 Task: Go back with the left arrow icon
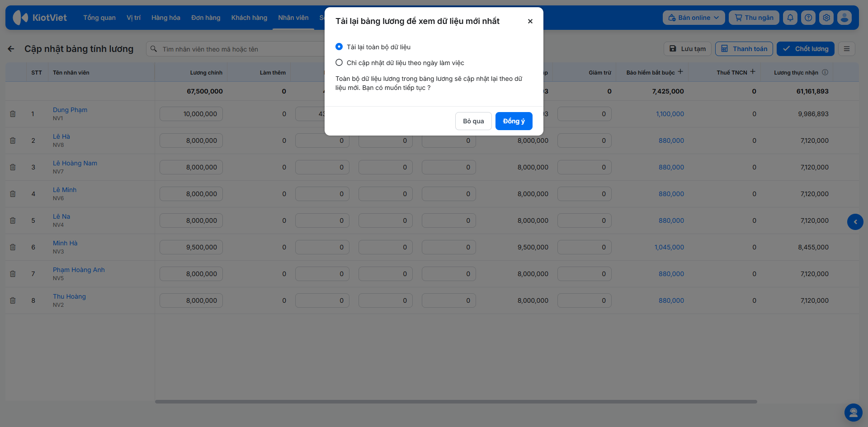[11, 49]
